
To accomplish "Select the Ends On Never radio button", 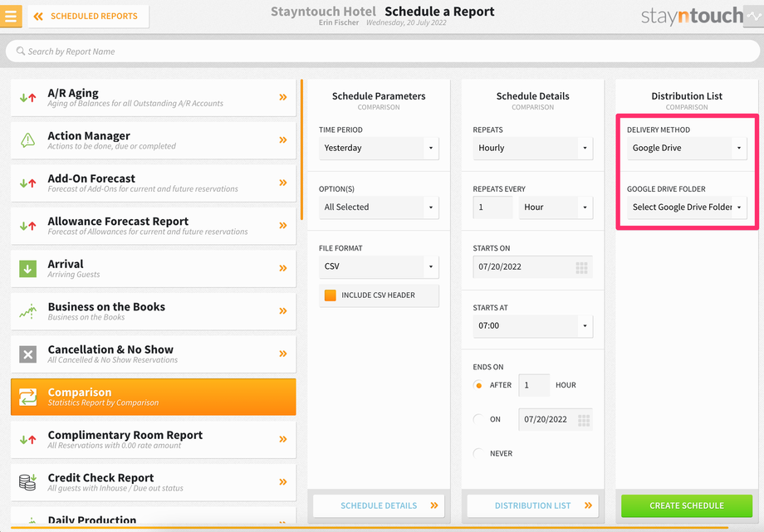I will 478,453.
